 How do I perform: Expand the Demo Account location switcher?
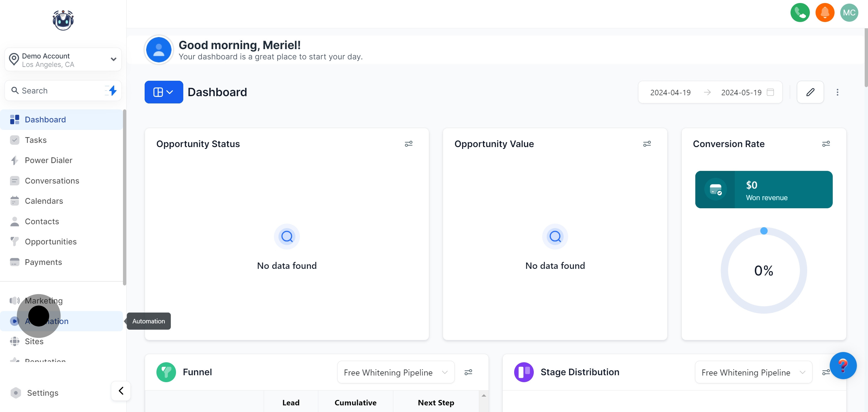tap(63, 60)
